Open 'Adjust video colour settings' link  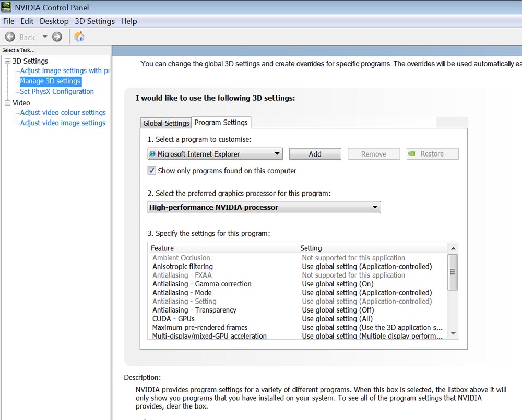point(63,113)
